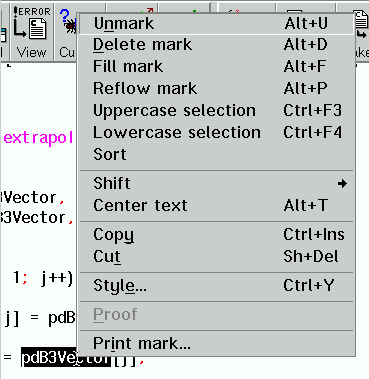This screenshot has width=369, height=379.
Task: Select Cut from the context menu
Action: [x=217, y=256]
